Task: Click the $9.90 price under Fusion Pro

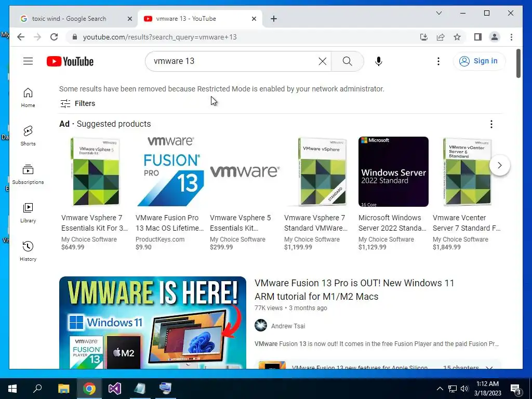Action: [x=143, y=247]
